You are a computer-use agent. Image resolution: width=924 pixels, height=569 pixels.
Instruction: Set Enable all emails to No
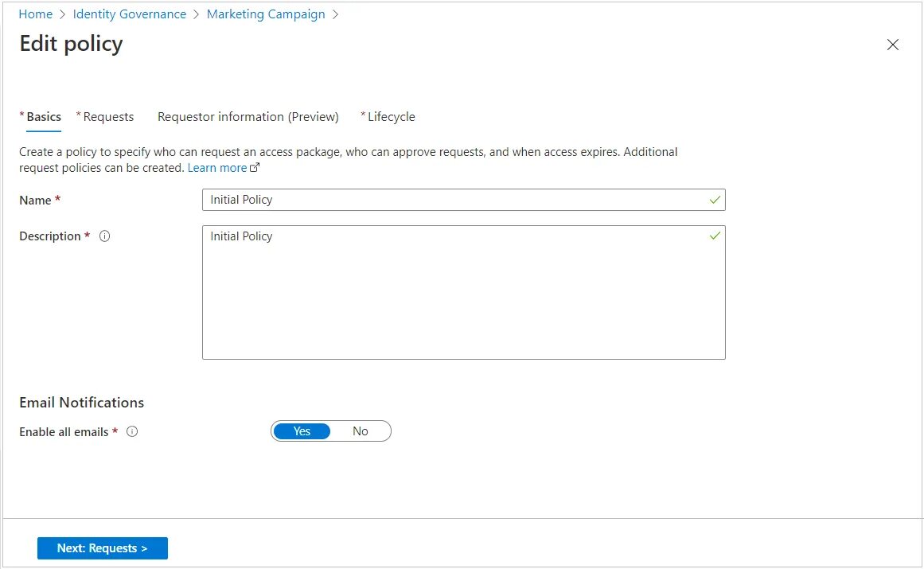361,431
